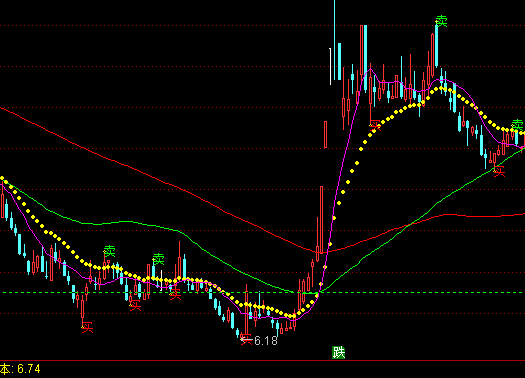525x378 pixels.
Task: Select the 买 marker under the post-rally long wick
Action: pyautogui.click(x=375, y=126)
